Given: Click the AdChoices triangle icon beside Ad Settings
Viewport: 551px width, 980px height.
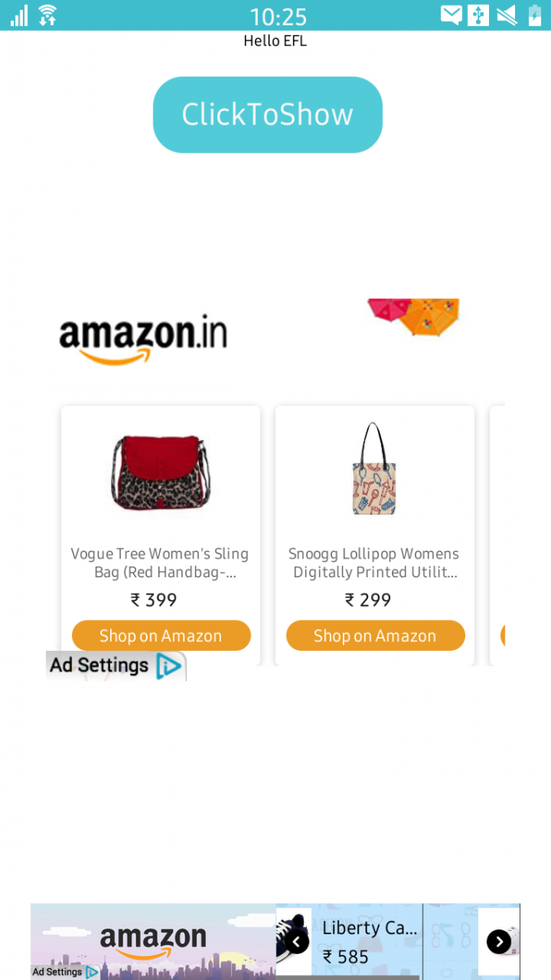Looking at the screenshot, I should pos(169,666).
